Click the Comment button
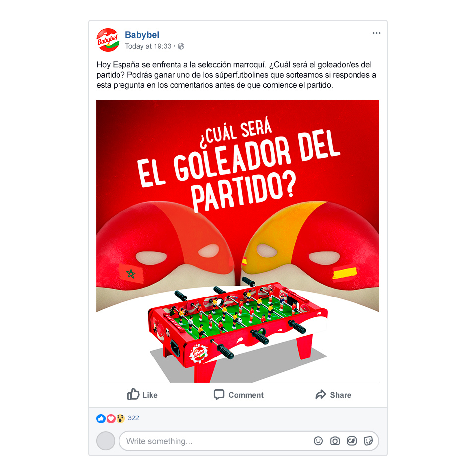 [x=238, y=395]
